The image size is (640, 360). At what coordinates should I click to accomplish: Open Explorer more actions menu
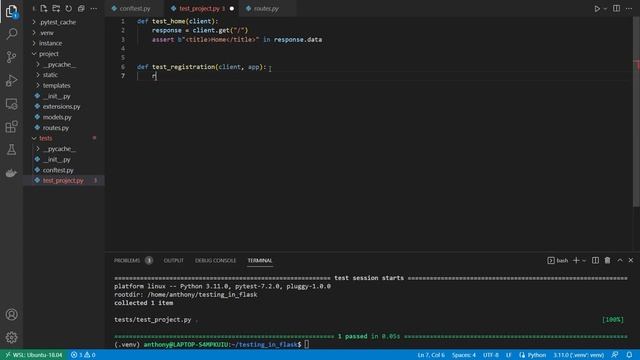(94, 8)
